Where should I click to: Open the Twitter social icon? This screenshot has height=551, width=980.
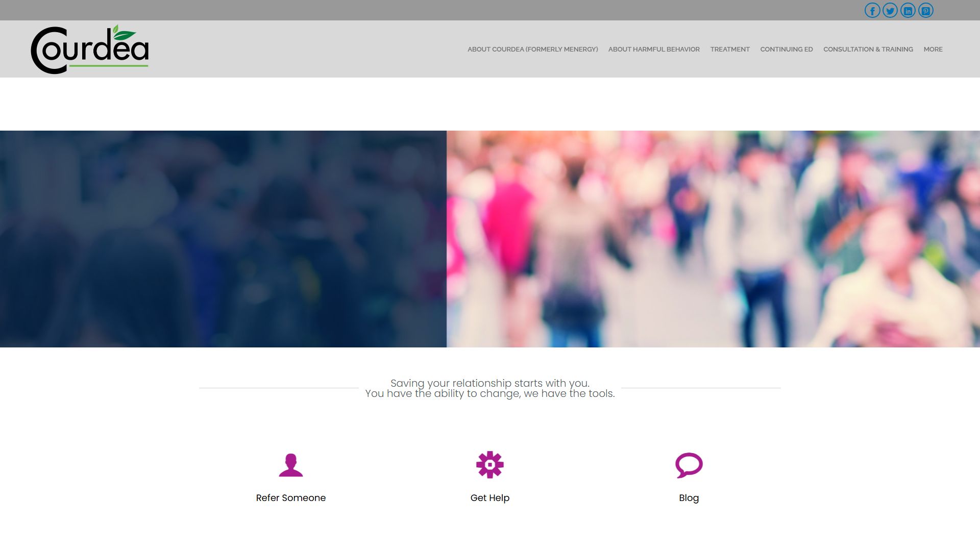(x=890, y=10)
